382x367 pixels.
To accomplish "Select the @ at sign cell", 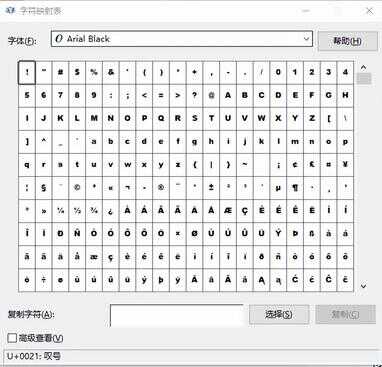I will pos(211,95).
